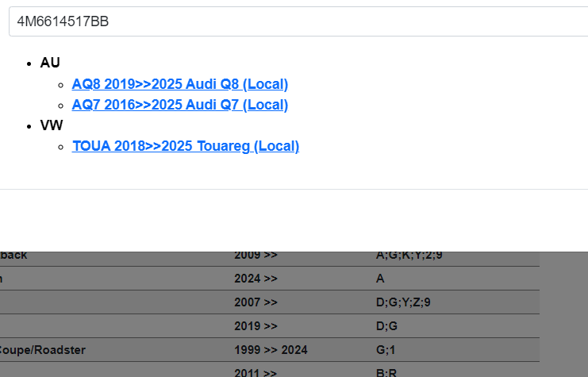This screenshot has width=588, height=377.
Task: Open the AQ7 2016>>2025 Audi Q7 link
Action: click(x=179, y=105)
